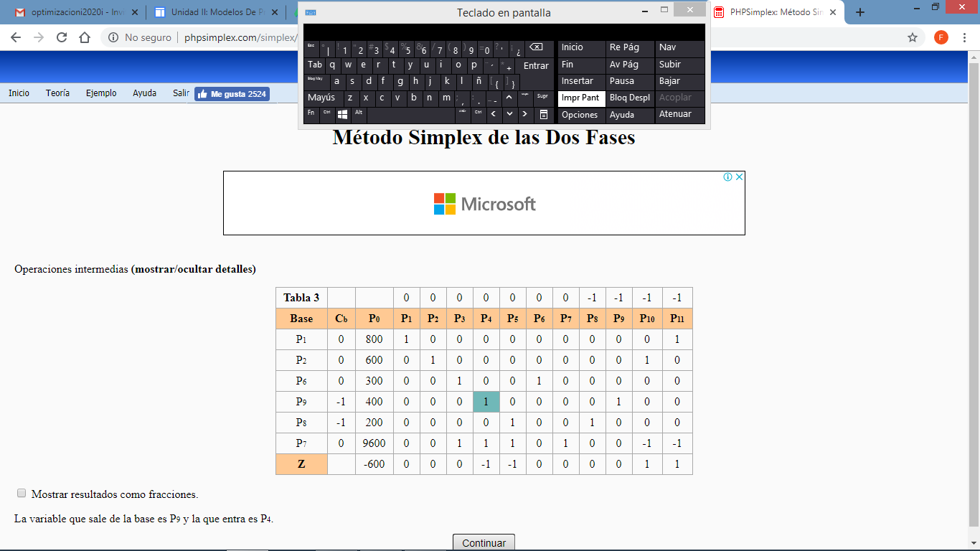The image size is (980, 551).
Task: Click the highlighted pivot cell in row P9
Action: (x=486, y=402)
